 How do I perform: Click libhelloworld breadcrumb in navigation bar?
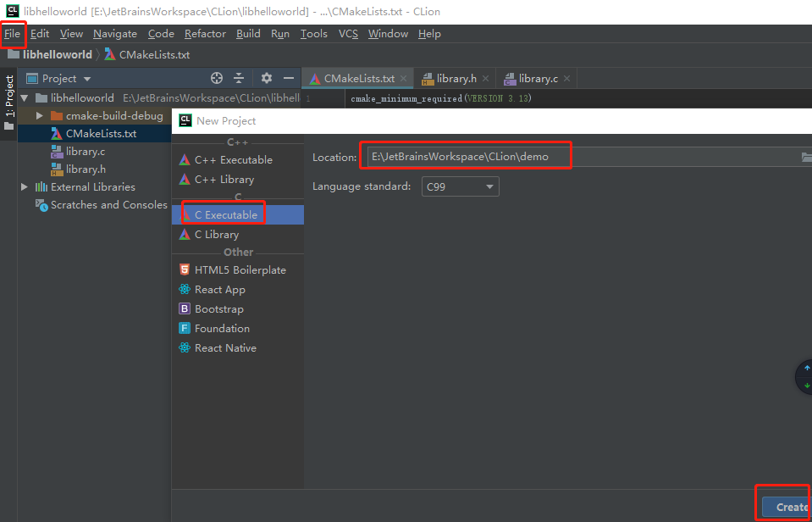point(50,54)
